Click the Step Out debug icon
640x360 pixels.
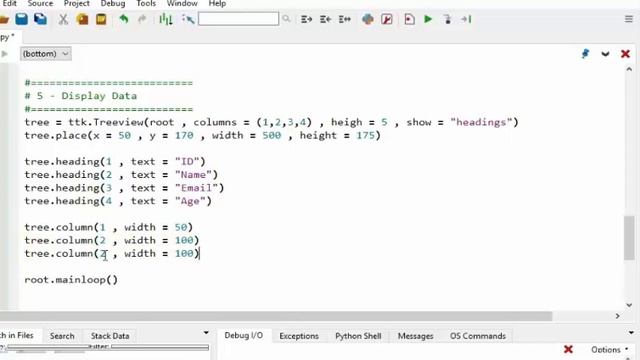[x=466, y=19]
